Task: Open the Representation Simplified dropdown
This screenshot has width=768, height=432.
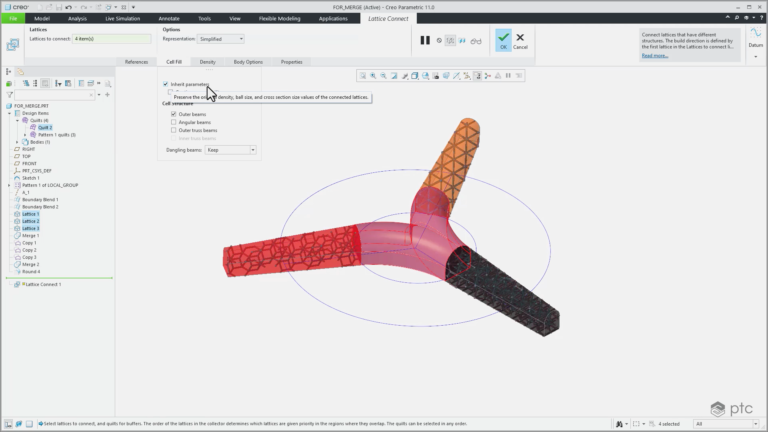Action: tap(220, 39)
